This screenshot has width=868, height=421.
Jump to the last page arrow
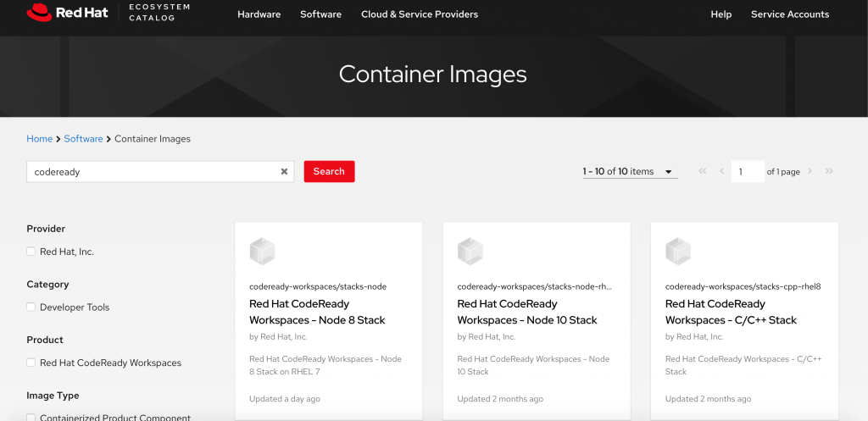tap(830, 171)
